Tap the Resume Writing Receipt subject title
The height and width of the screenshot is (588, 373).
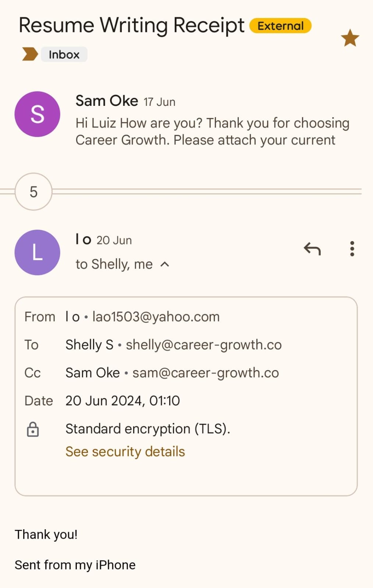point(131,26)
